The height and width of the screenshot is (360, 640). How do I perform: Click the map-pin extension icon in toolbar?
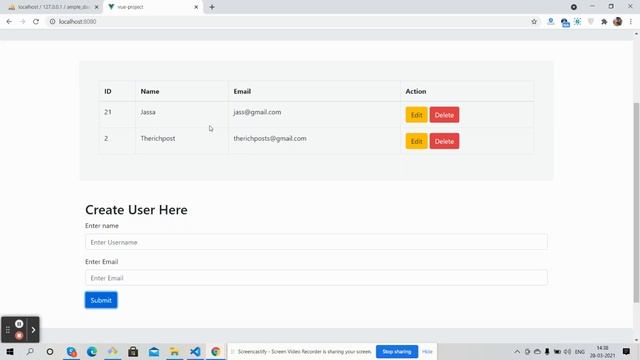click(551, 22)
